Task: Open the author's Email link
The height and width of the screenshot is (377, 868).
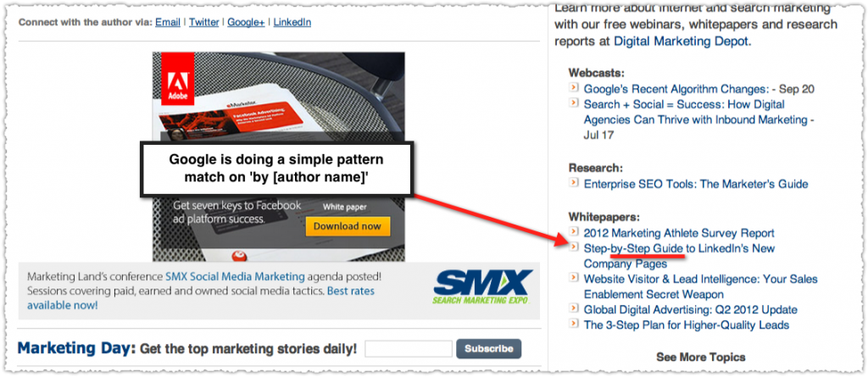Action: point(168,23)
